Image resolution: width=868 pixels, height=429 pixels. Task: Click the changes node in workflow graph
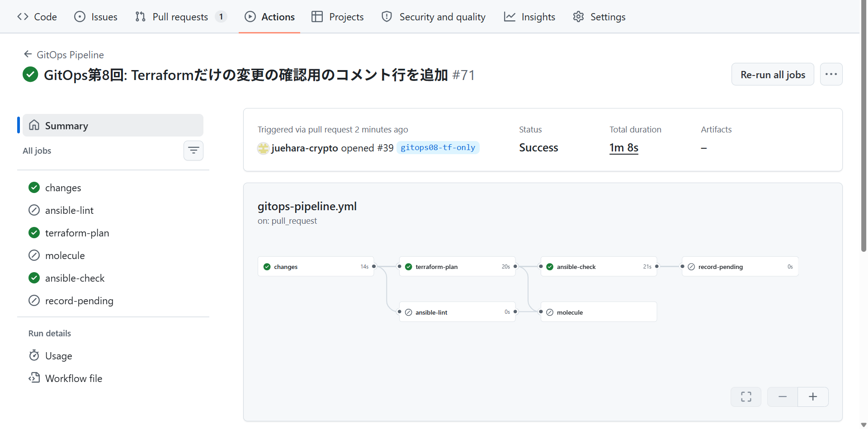316,267
